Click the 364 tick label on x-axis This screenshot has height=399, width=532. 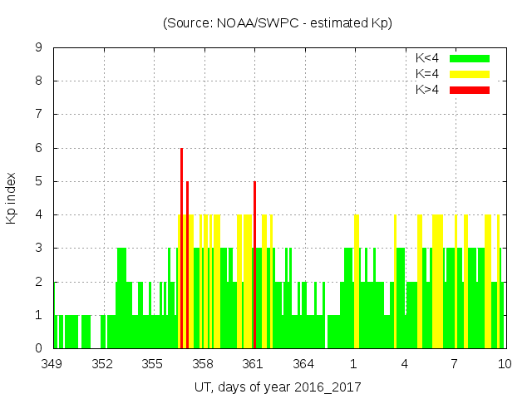coord(304,364)
